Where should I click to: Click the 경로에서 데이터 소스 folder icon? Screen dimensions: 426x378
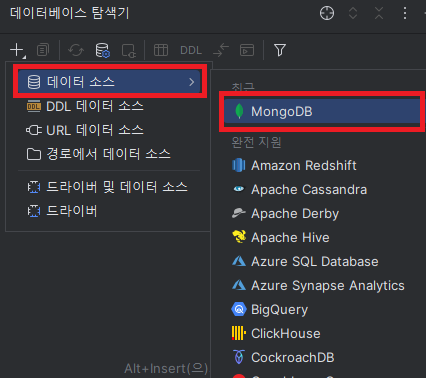point(34,154)
